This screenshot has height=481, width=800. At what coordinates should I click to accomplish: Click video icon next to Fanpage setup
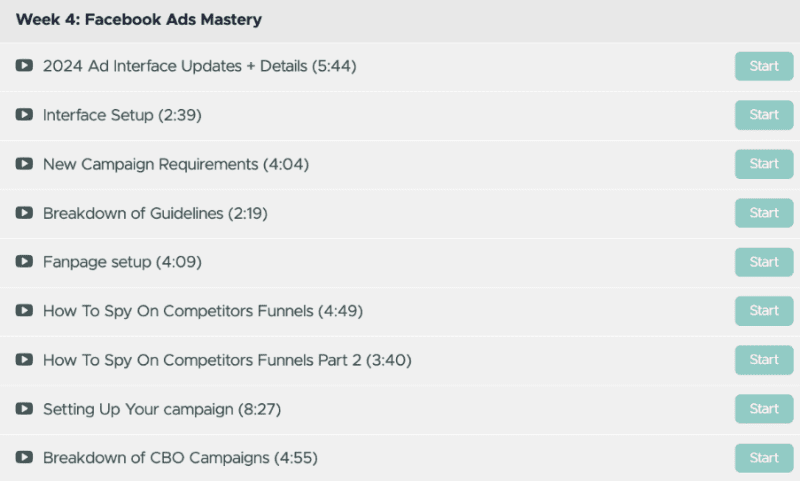coord(24,262)
